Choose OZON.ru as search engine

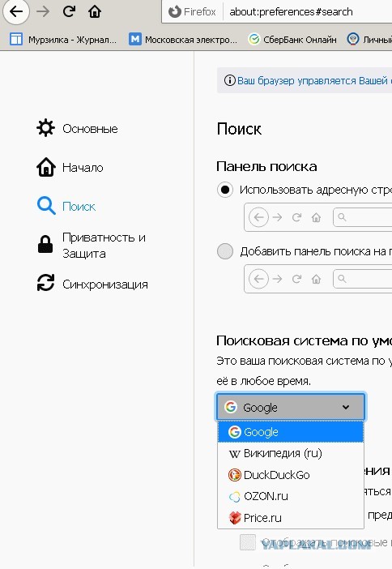point(291,496)
